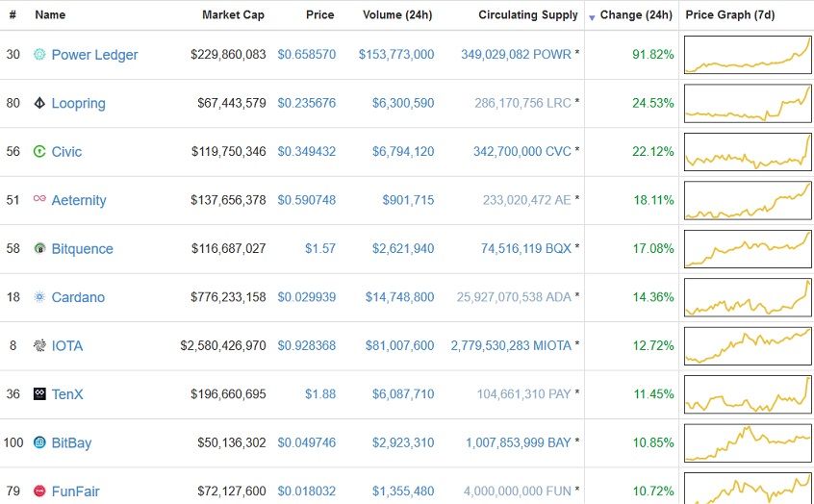Screen dimensions: 814x504
Task: Open Civic 7-day price graph
Action: [x=748, y=152]
